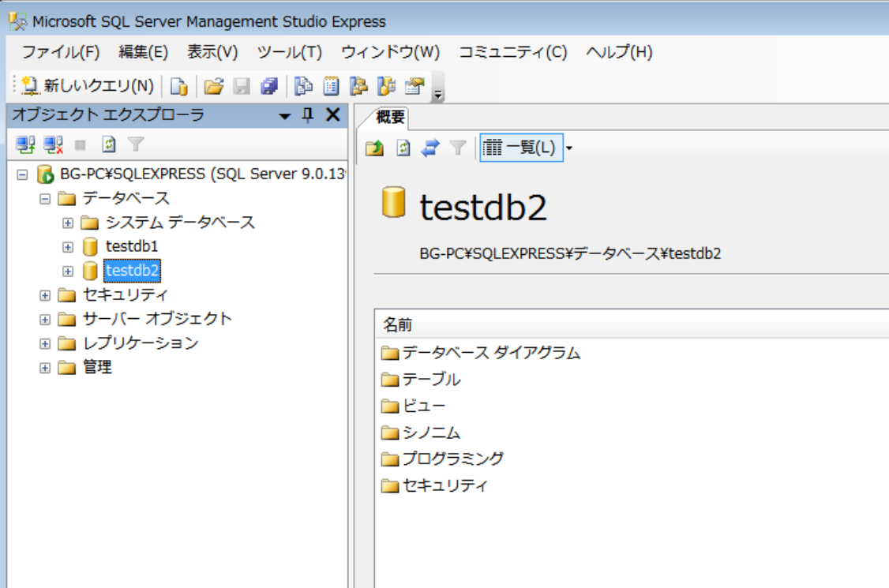Open the ヘルプ(H) menu
889x588 pixels.
pos(620,52)
